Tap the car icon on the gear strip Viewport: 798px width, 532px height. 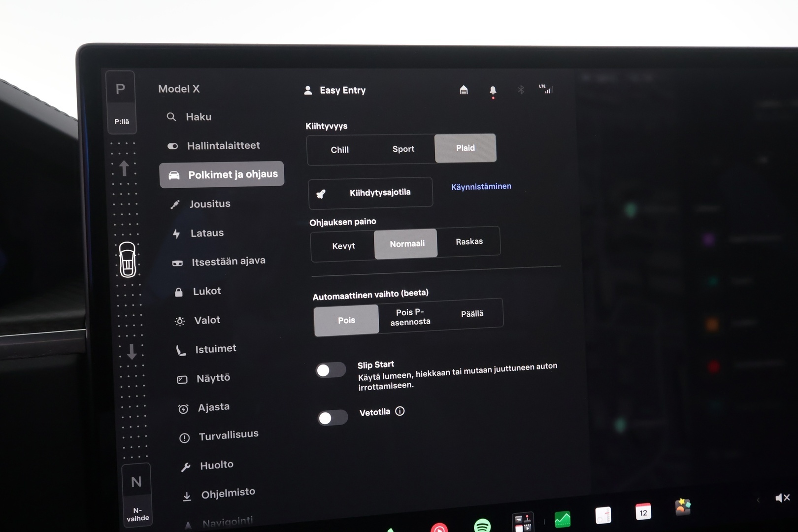[128, 260]
